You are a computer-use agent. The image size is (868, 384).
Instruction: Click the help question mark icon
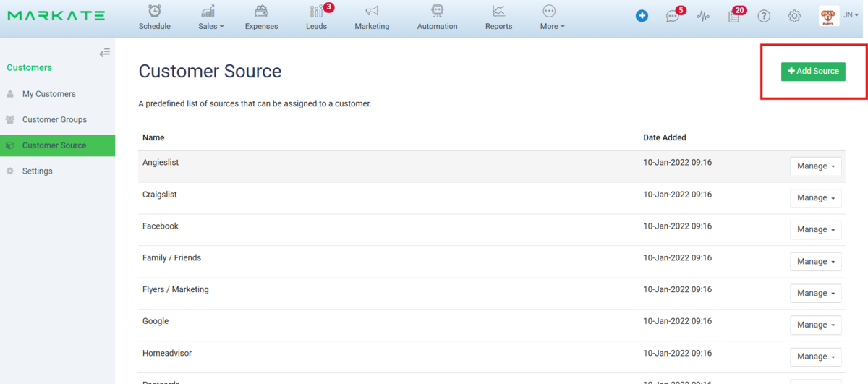pyautogui.click(x=764, y=16)
